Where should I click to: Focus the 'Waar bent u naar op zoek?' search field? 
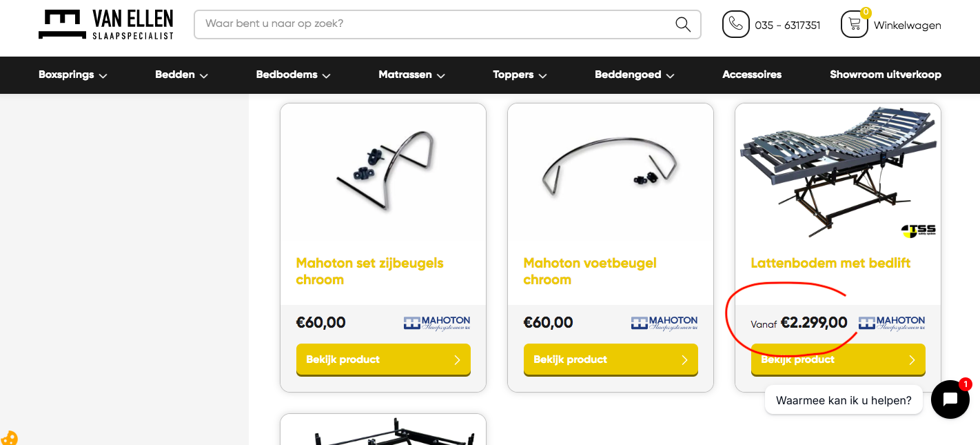click(x=438, y=24)
